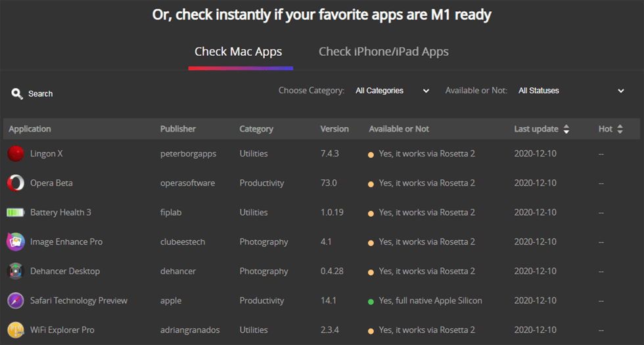Open the Opera Beta app name

click(x=51, y=183)
